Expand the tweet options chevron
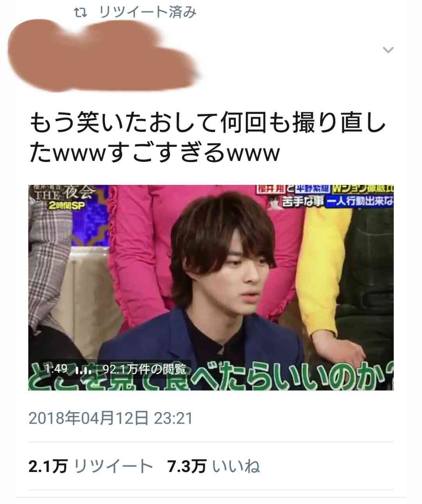 (388, 50)
